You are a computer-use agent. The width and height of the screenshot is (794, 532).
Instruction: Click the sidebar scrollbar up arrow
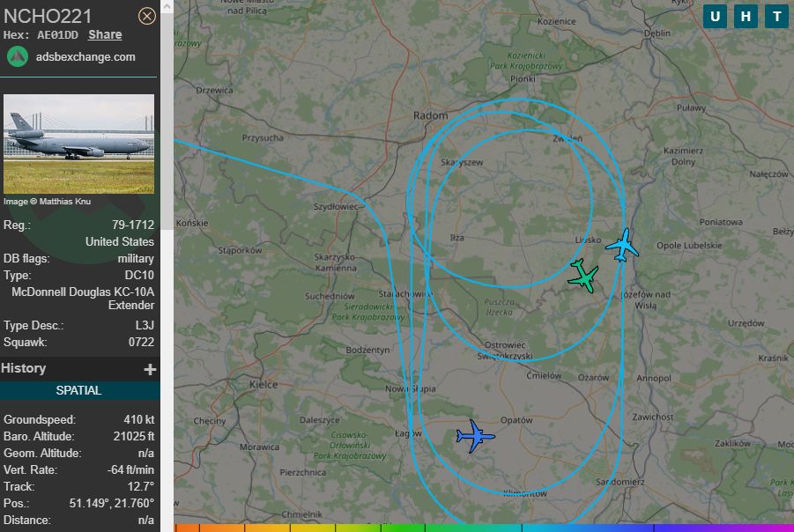[x=167, y=6]
